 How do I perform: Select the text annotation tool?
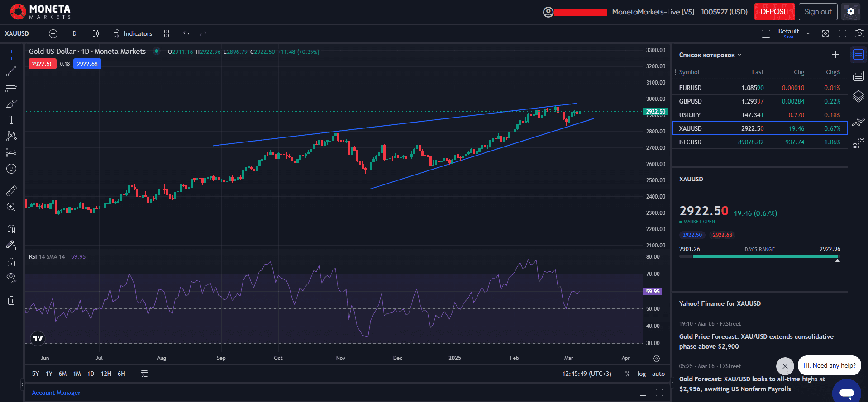(x=11, y=120)
